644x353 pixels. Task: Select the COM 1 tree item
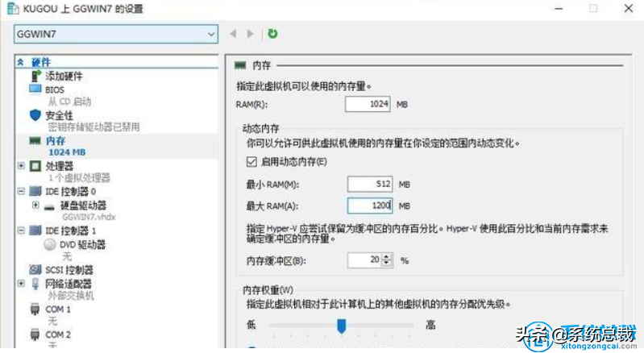58,309
